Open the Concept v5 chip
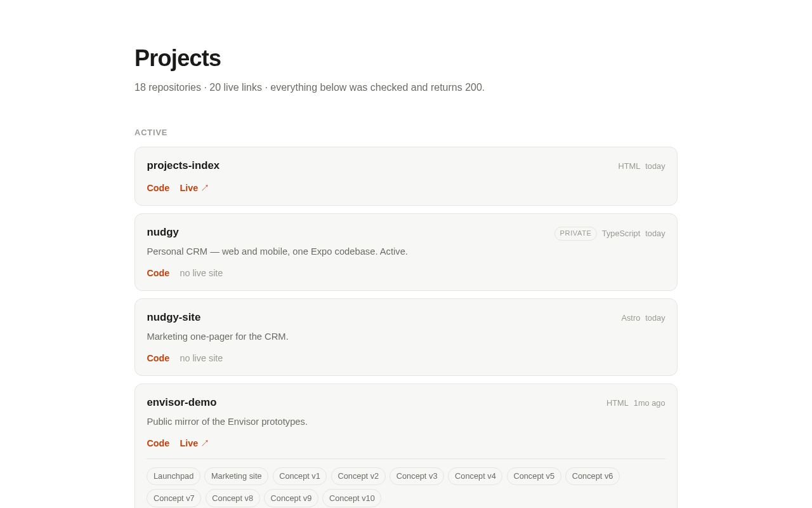Viewport: 812px width, 508px height. tap(534, 476)
